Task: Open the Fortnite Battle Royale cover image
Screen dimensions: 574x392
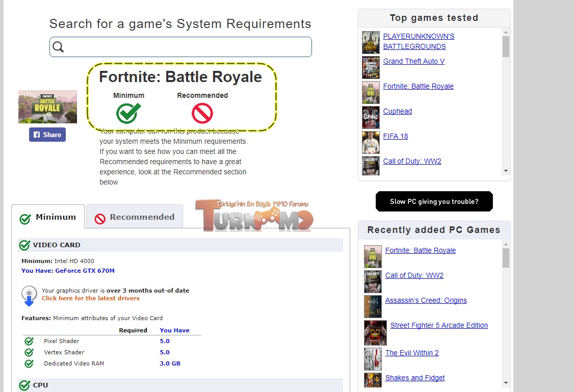Action: click(47, 107)
